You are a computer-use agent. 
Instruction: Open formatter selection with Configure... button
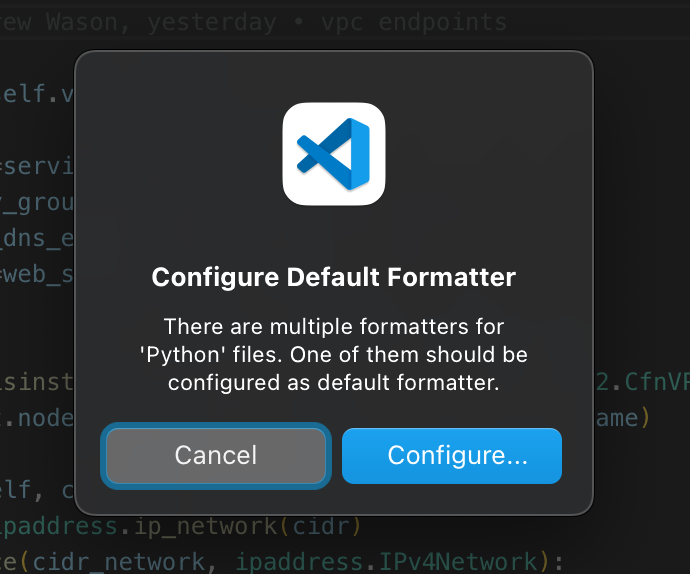click(452, 456)
